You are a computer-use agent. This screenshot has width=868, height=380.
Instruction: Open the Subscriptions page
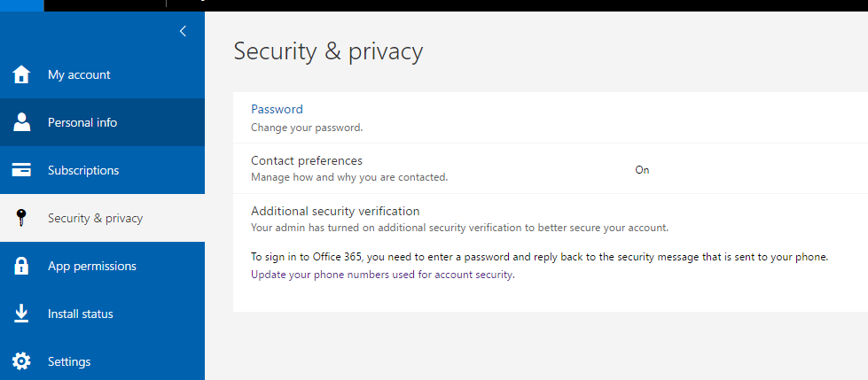coord(83,170)
